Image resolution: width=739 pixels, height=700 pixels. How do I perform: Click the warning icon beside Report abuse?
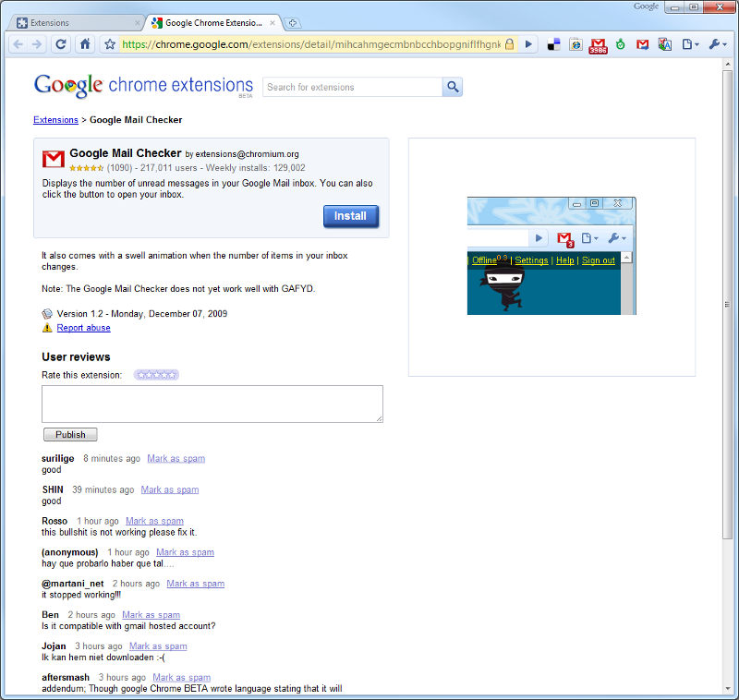click(x=47, y=328)
